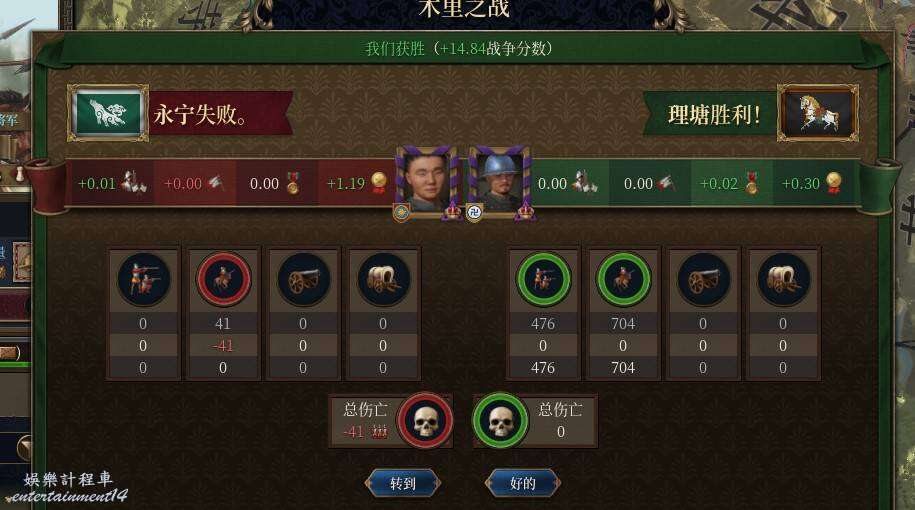The width and height of the screenshot is (915, 510).
Task: Click the 理塘 white horse flag
Action: pyautogui.click(x=818, y=113)
